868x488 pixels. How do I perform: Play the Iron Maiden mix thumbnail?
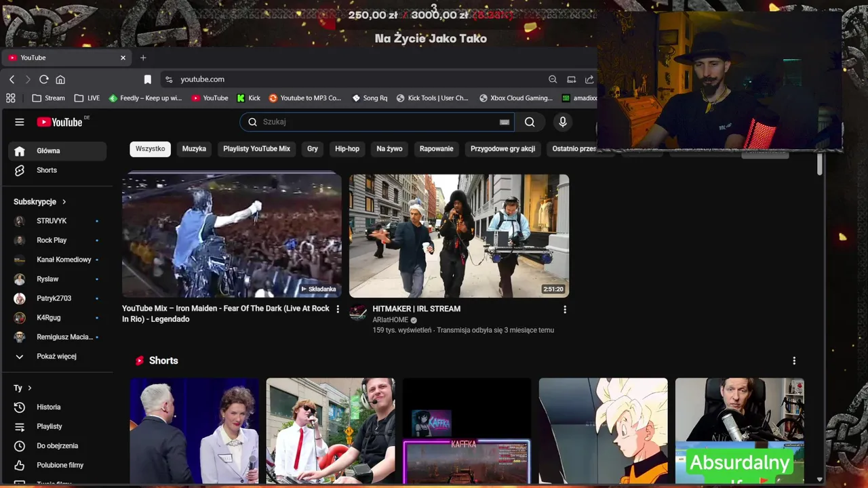point(232,236)
